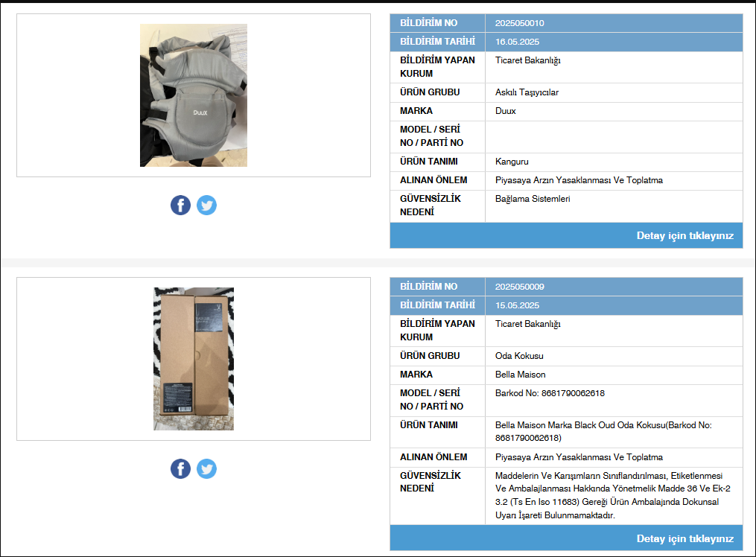Click the measure taken for the Duux notice
Image resolution: width=756 pixels, height=557 pixels.
coord(579,180)
